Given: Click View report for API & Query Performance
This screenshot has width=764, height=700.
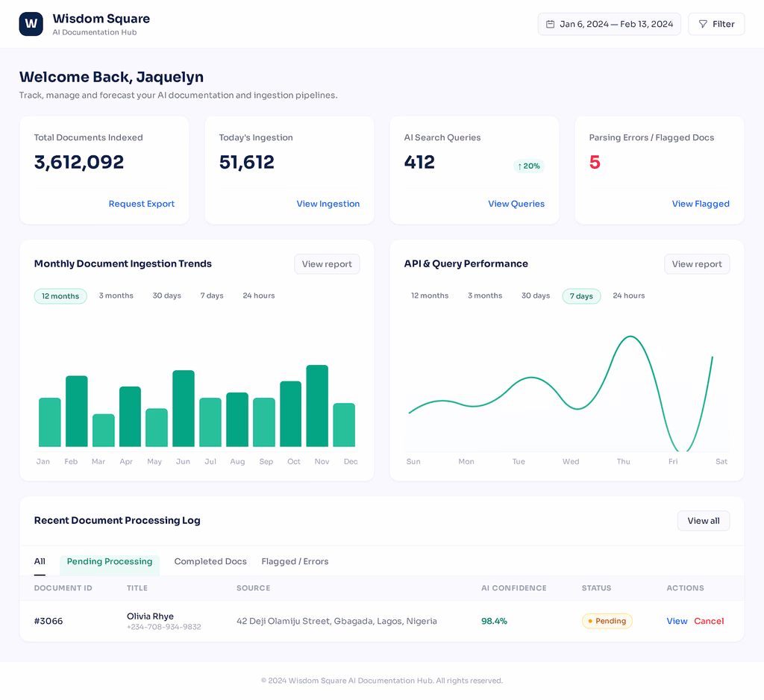Looking at the screenshot, I should (697, 264).
